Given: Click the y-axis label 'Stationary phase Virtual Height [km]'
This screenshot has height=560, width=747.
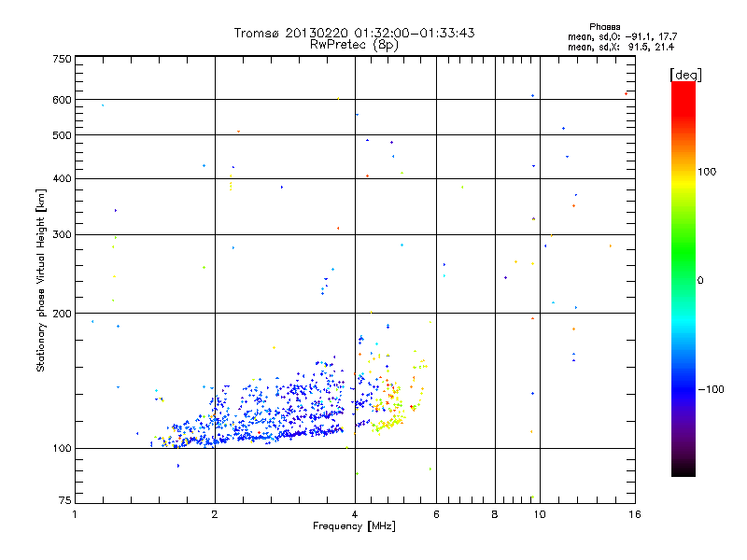Looking at the screenshot, I should click(x=41, y=280).
